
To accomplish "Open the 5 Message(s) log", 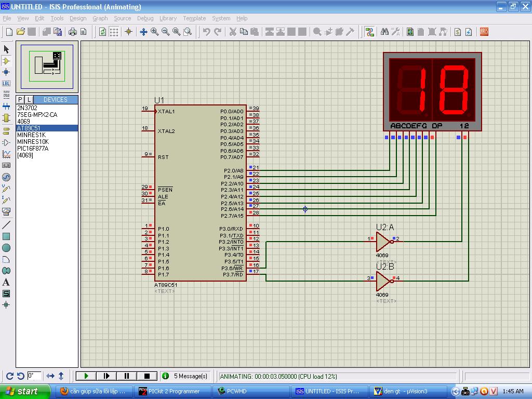I will coord(185,376).
